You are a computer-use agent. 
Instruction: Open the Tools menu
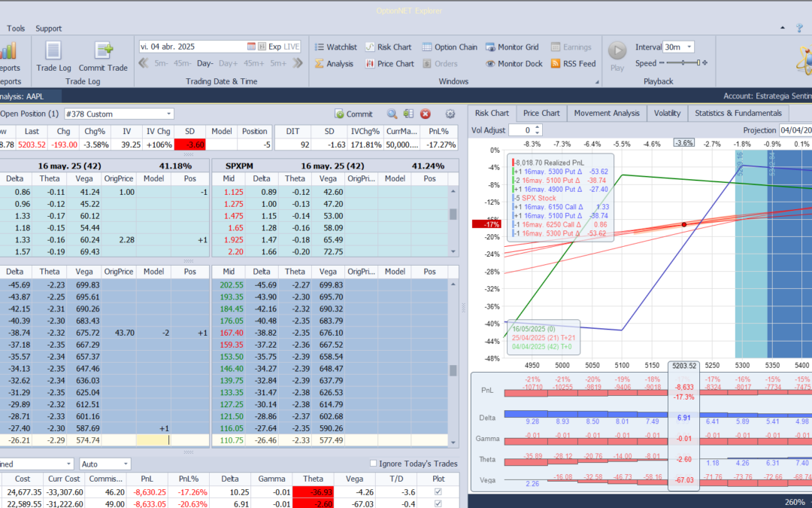[x=16, y=29]
